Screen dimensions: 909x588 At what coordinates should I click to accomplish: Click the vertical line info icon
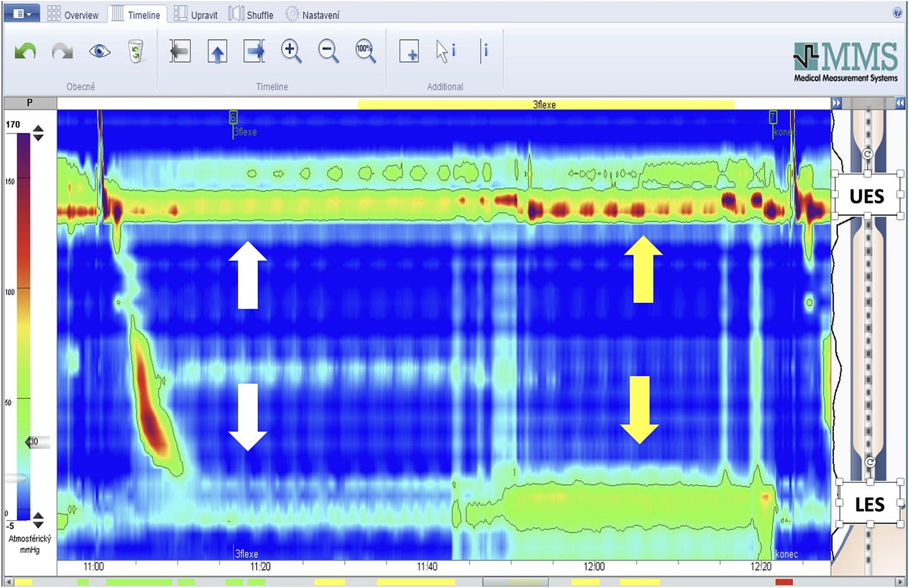pyautogui.click(x=484, y=51)
